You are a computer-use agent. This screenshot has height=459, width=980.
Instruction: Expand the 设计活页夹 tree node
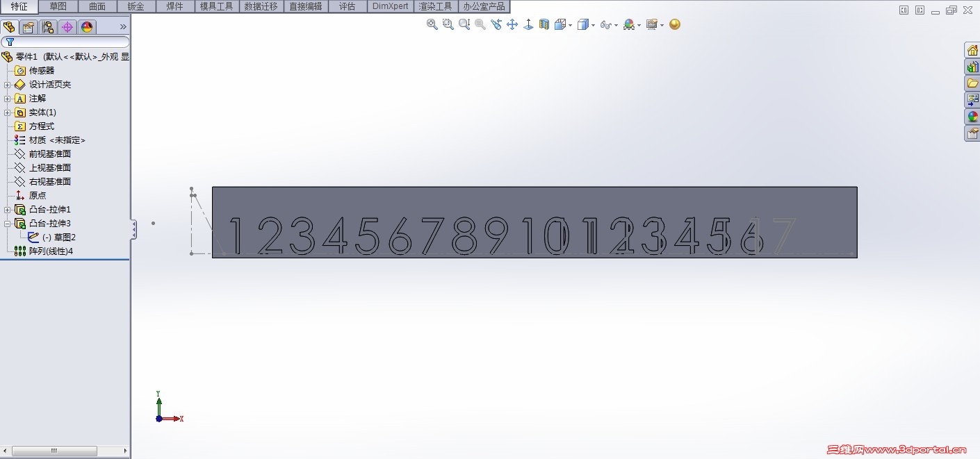[x=8, y=85]
